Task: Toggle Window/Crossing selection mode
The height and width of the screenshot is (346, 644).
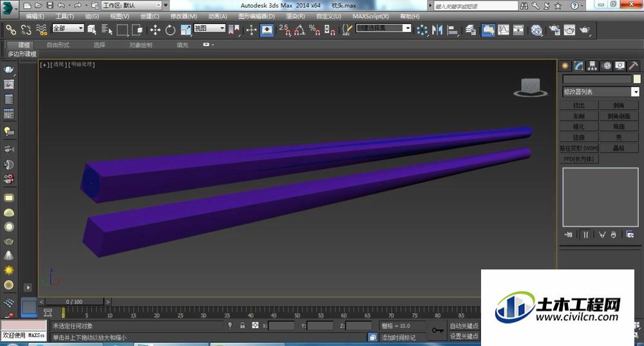Action: [x=137, y=30]
